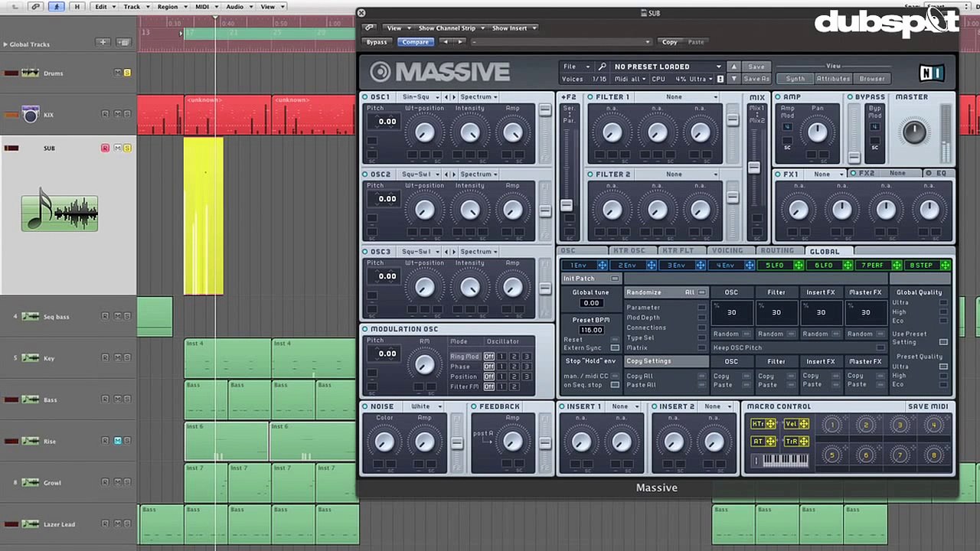Click the keyboard icon in Macro Control
Screen dimensions: 980x551
pos(780,460)
